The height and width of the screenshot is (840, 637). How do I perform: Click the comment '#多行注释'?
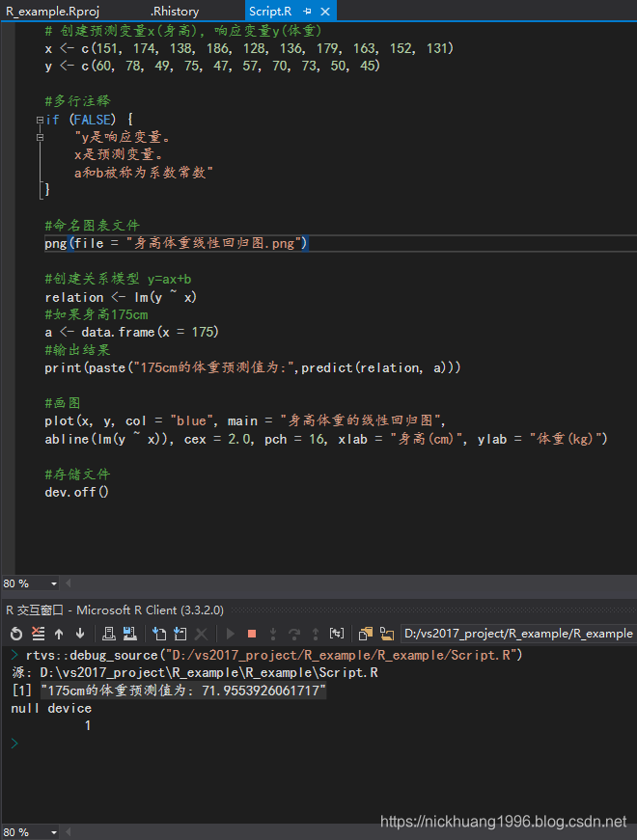(78, 101)
